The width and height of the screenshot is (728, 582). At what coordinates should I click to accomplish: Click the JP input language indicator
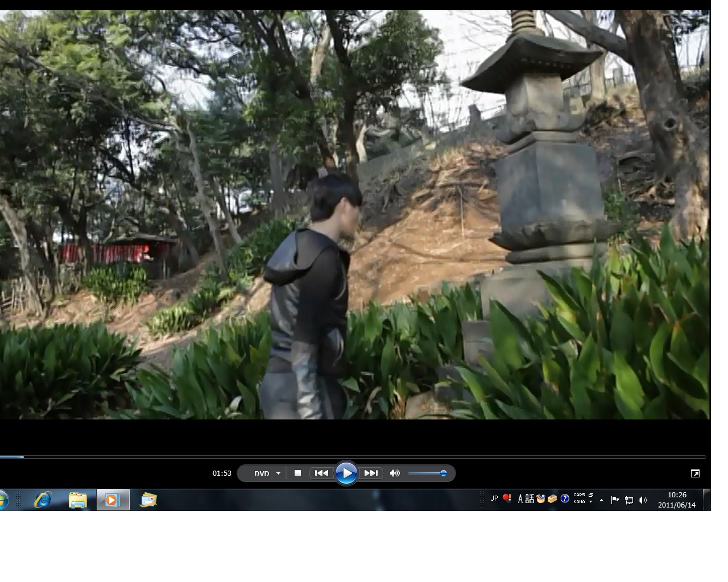[494, 498]
